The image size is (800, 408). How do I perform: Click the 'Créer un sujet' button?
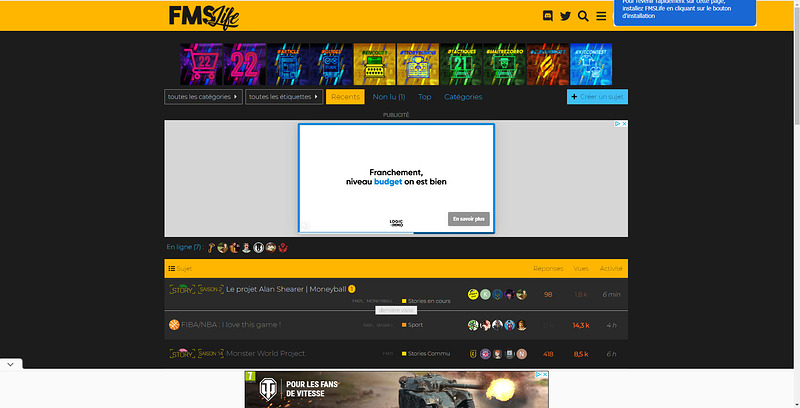(597, 97)
